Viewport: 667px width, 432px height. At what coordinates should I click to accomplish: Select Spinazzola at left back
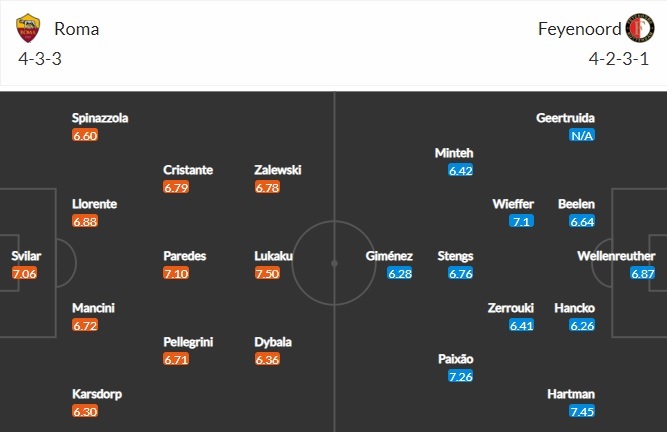click(100, 118)
